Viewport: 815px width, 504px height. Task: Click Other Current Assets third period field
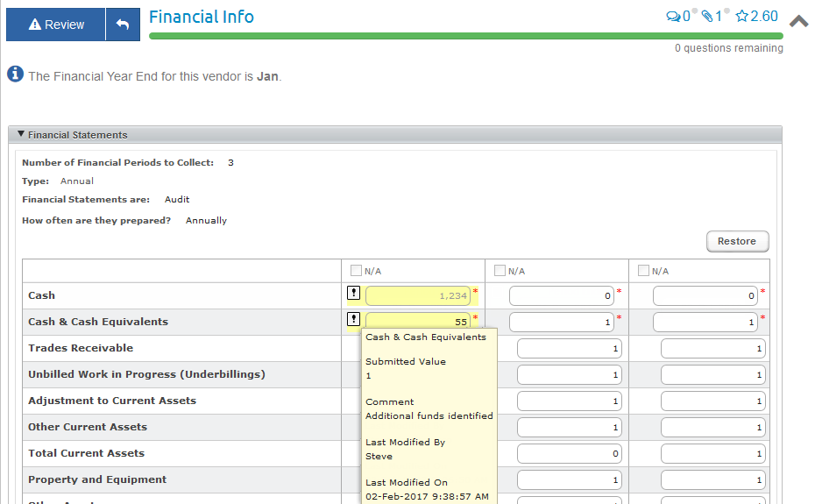(x=713, y=427)
